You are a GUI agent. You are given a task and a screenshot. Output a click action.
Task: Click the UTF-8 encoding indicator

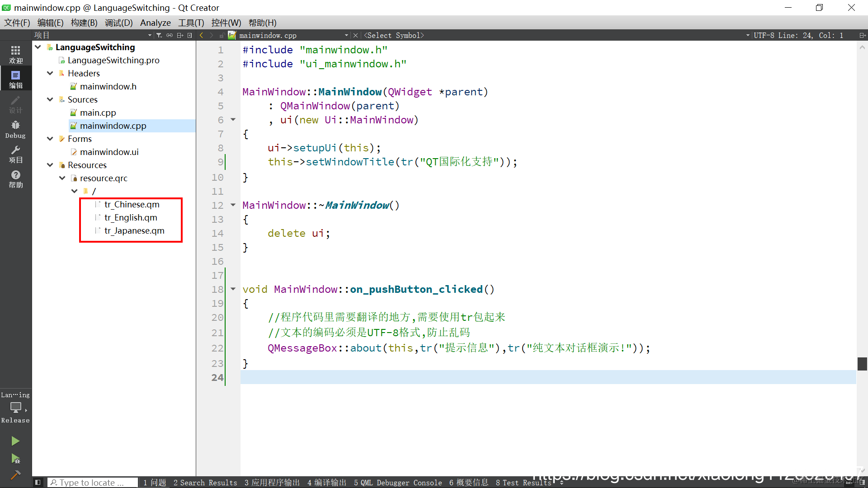point(764,35)
